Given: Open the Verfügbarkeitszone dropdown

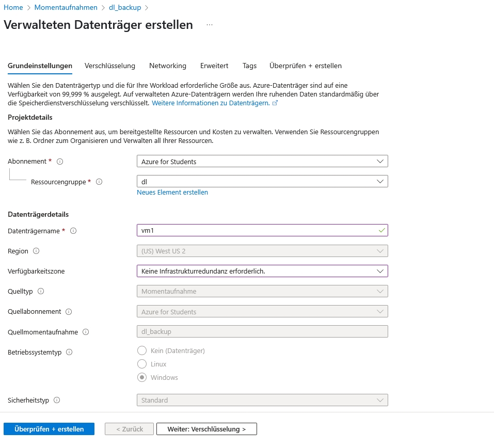Looking at the screenshot, I should pos(262,271).
